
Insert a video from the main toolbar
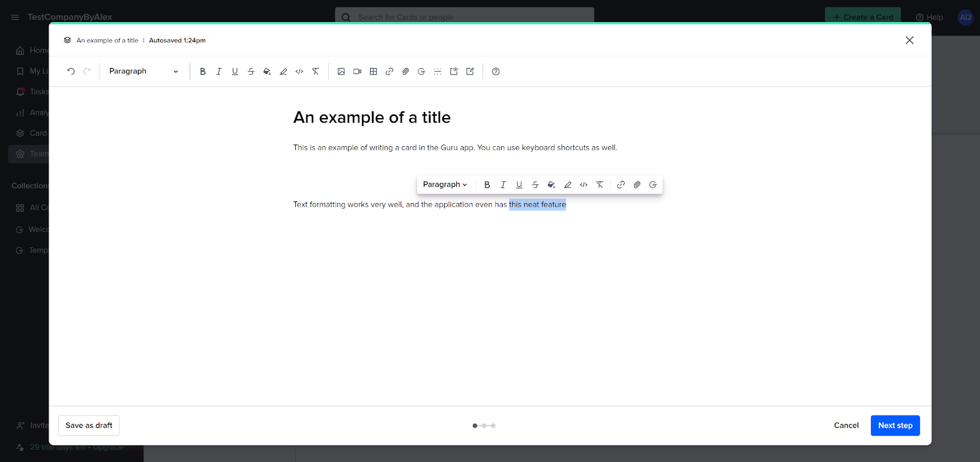click(x=357, y=72)
